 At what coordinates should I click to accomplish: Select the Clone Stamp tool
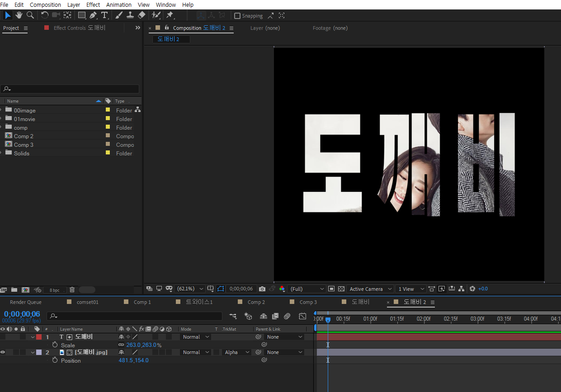[x=130, y=15]
